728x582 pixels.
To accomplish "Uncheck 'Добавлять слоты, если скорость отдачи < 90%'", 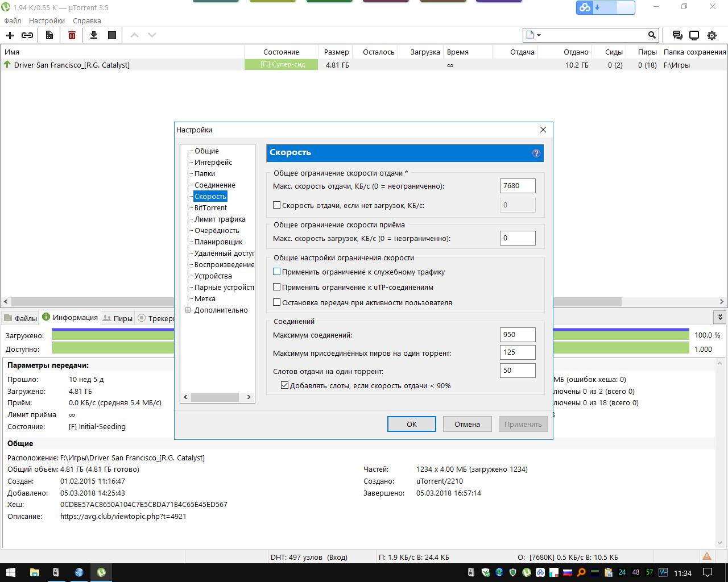I will [x=285, y=385].
